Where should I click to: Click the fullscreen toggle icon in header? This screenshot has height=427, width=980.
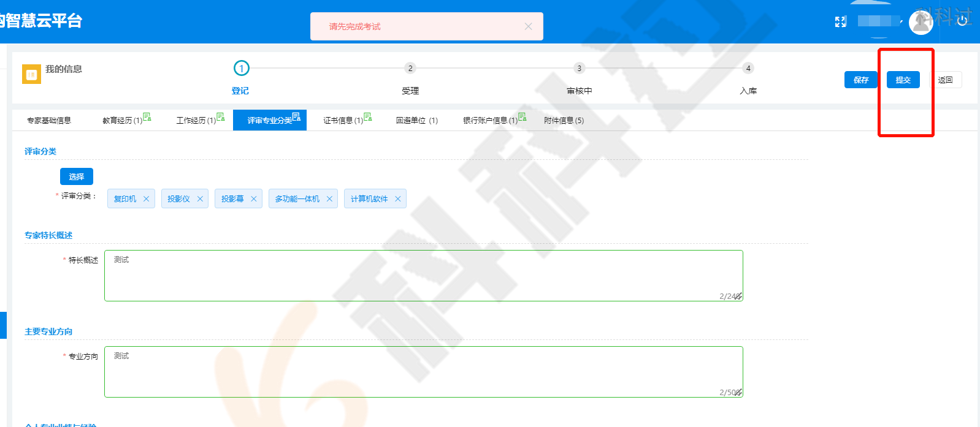(x=840, y=22)
